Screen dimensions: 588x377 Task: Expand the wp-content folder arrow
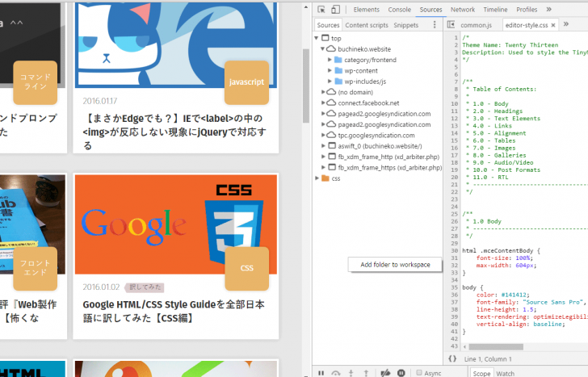[x=330, y=70]
